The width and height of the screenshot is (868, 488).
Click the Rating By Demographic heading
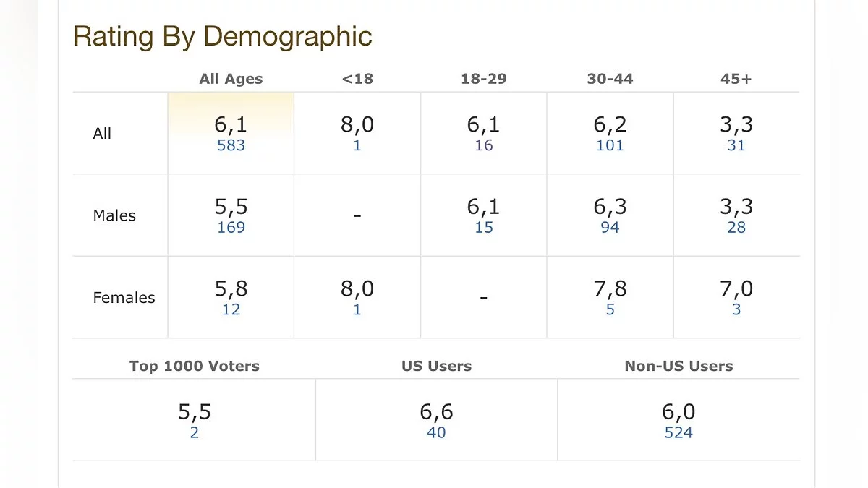pos(223,36)
